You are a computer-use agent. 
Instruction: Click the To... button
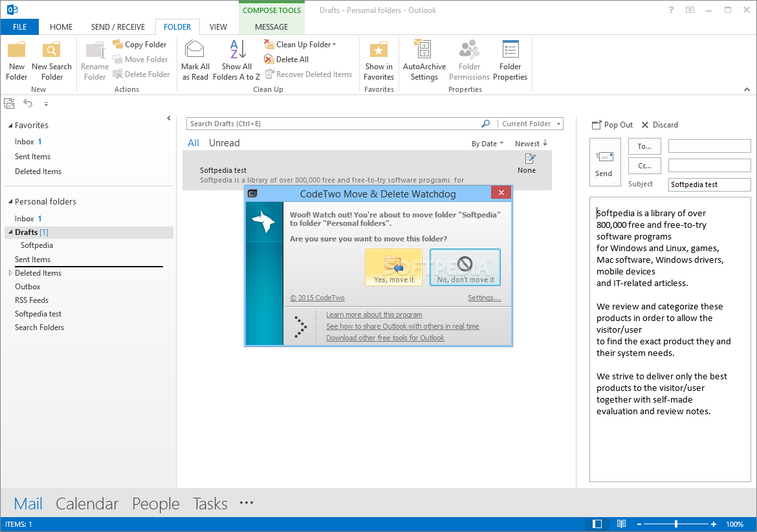pyautogui.click(x=644, y=146)
